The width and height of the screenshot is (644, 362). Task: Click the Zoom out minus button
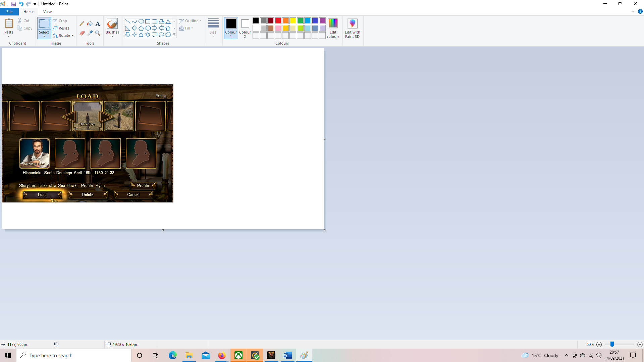[599, 344]
